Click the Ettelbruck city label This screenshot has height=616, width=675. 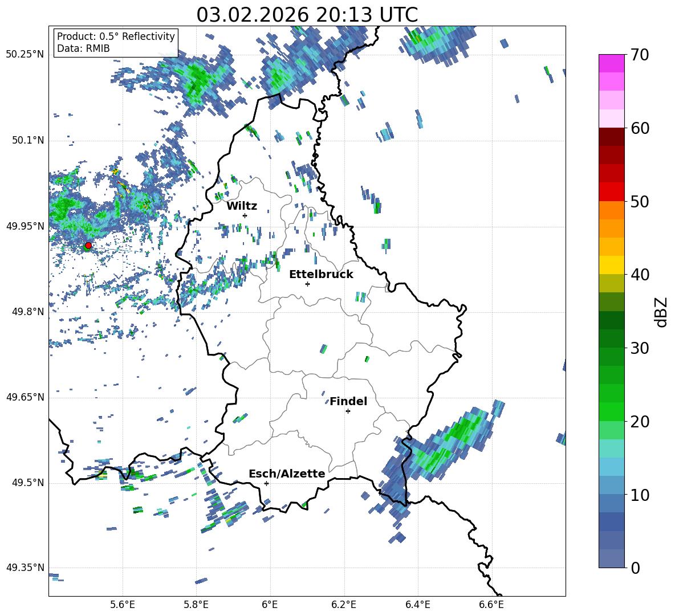click(321, 275)
